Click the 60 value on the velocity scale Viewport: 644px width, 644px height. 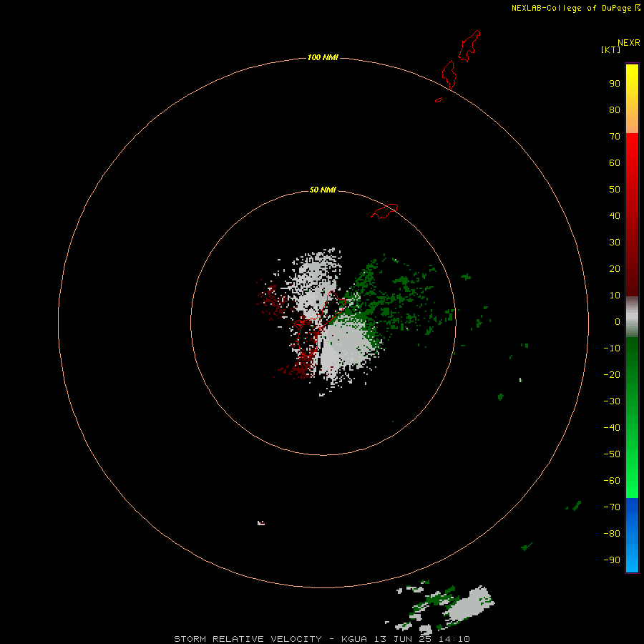click(615, 163)
